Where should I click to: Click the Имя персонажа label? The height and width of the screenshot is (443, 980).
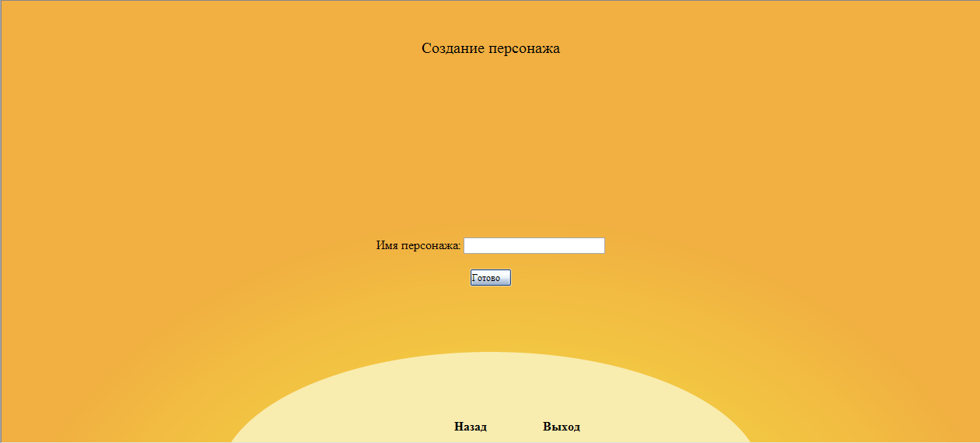[418, 245]
